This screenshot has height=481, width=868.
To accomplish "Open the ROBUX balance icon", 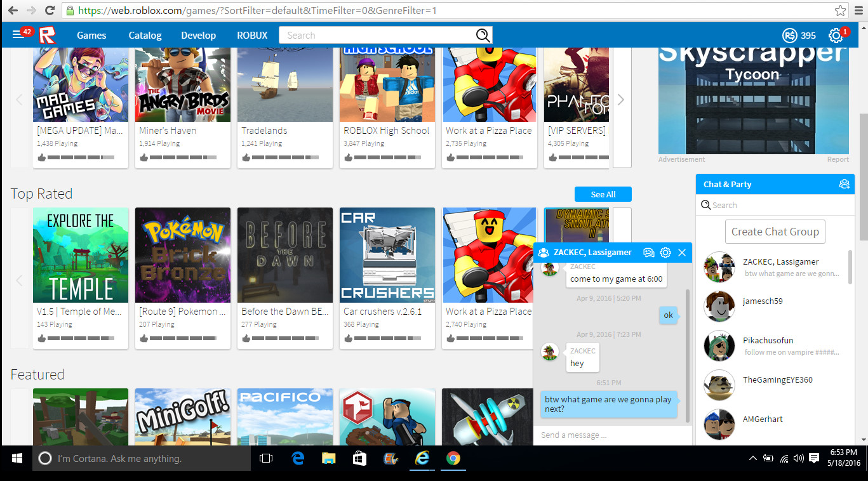I will [789, 36].
